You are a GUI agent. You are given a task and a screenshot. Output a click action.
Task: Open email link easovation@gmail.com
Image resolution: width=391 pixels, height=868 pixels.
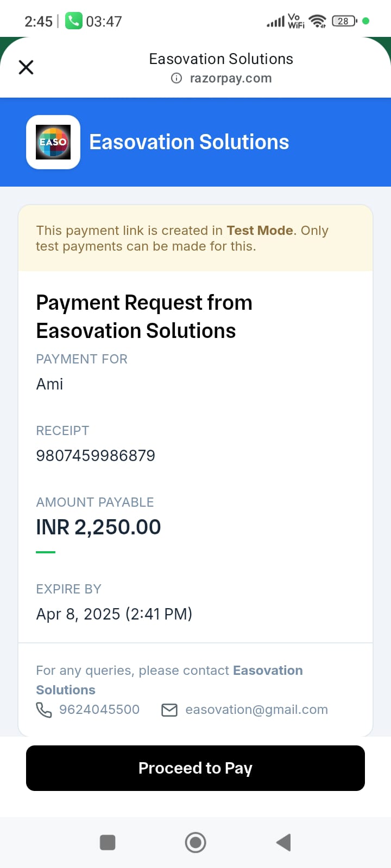[256, 710]
